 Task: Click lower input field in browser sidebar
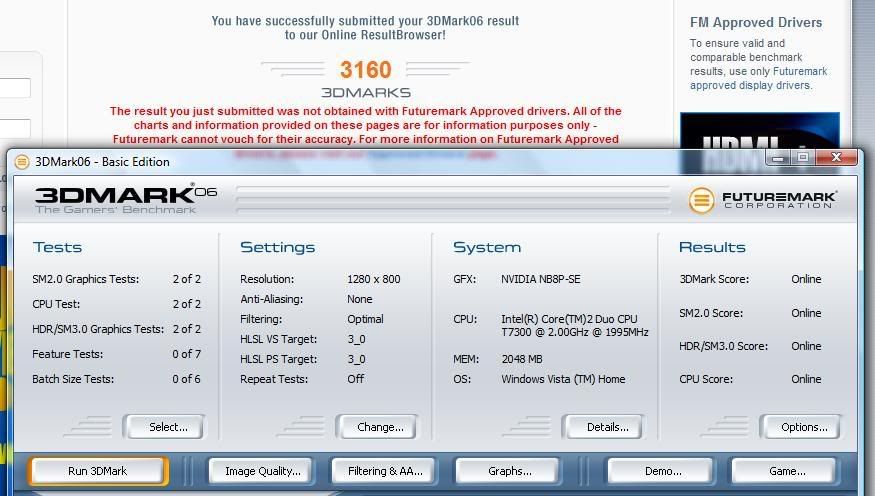point(15,128)
